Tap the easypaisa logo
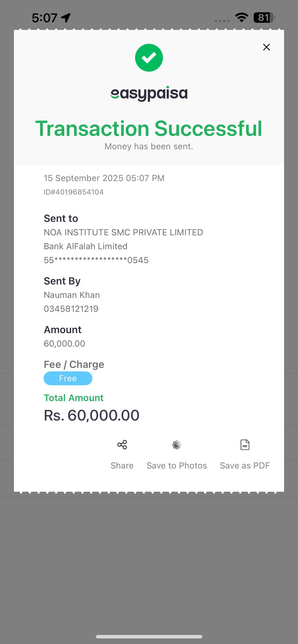Viewport: 298px width, 644px height. [x=149, y=94]
